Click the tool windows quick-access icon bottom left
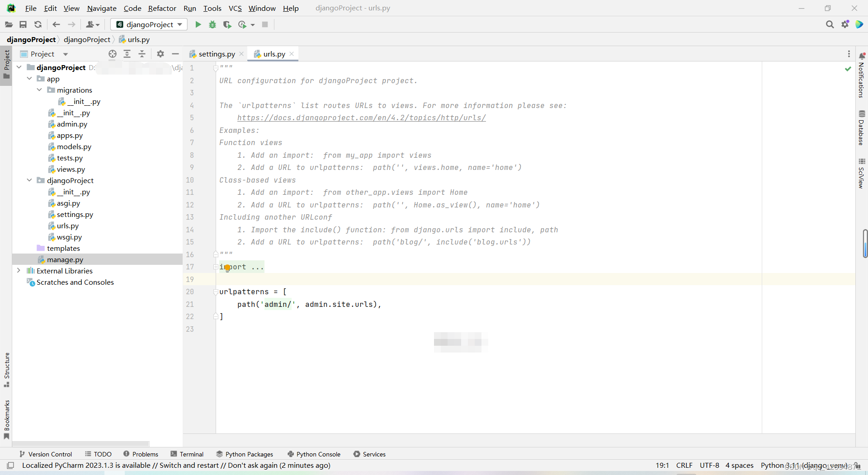The image size is (868, 475). coord(10,465)
